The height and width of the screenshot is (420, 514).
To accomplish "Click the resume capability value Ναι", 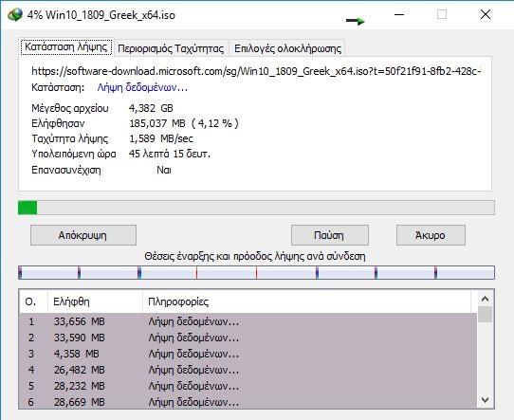I will [164, 170].
